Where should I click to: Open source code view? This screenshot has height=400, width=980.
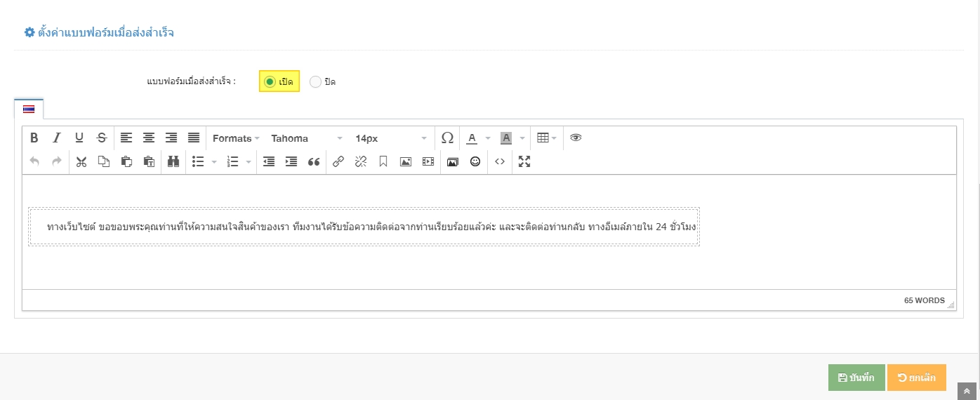coord(500,161)
